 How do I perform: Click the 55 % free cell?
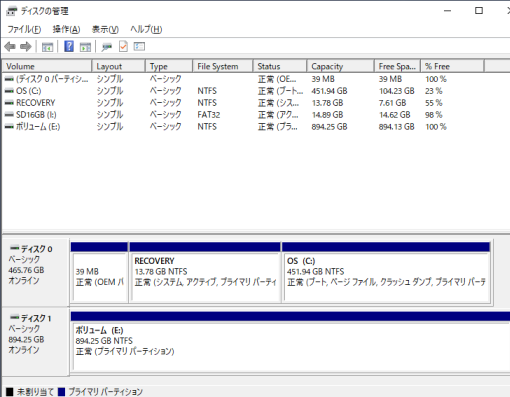coord(434,103)
